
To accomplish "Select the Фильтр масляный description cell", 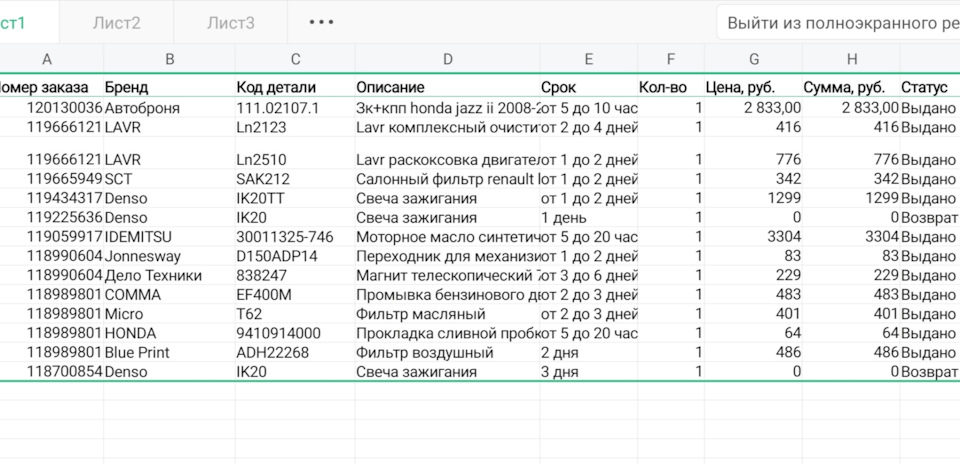I will (448, 314).
